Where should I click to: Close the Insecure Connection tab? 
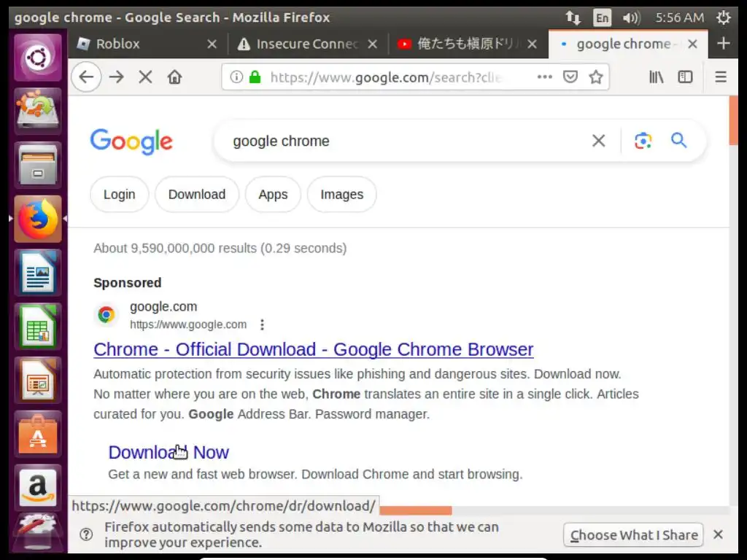[373, 44]
